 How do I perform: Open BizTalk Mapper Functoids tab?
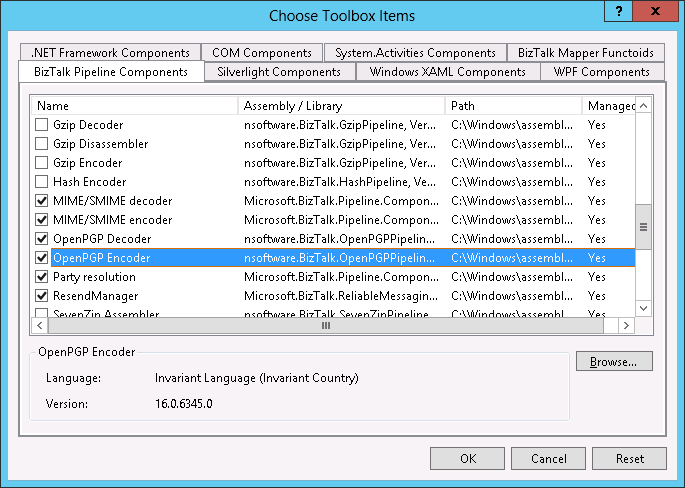586,53
